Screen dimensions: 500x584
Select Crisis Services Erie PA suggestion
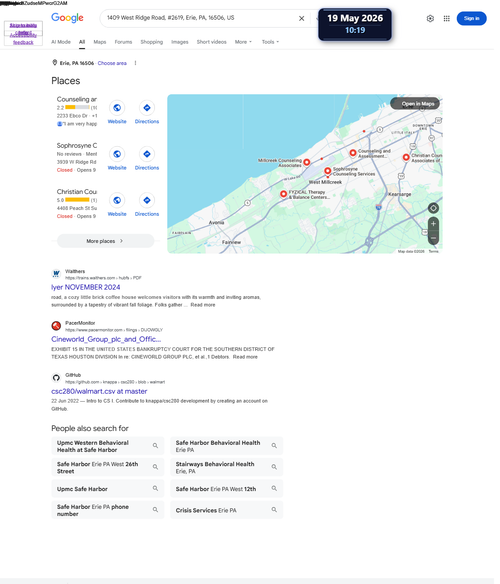227,510
